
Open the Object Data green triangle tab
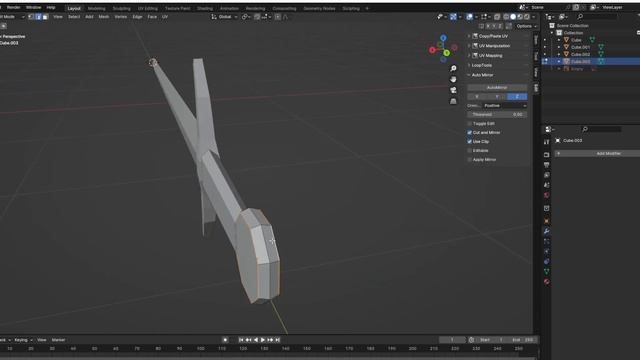(547, 271)
